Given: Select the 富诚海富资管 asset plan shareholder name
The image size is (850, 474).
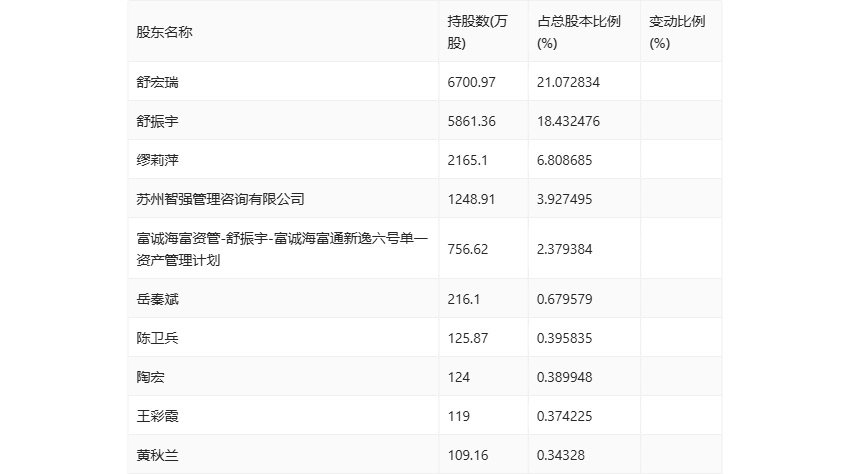Looking at the screenshot, I should [x=282, y=249].
